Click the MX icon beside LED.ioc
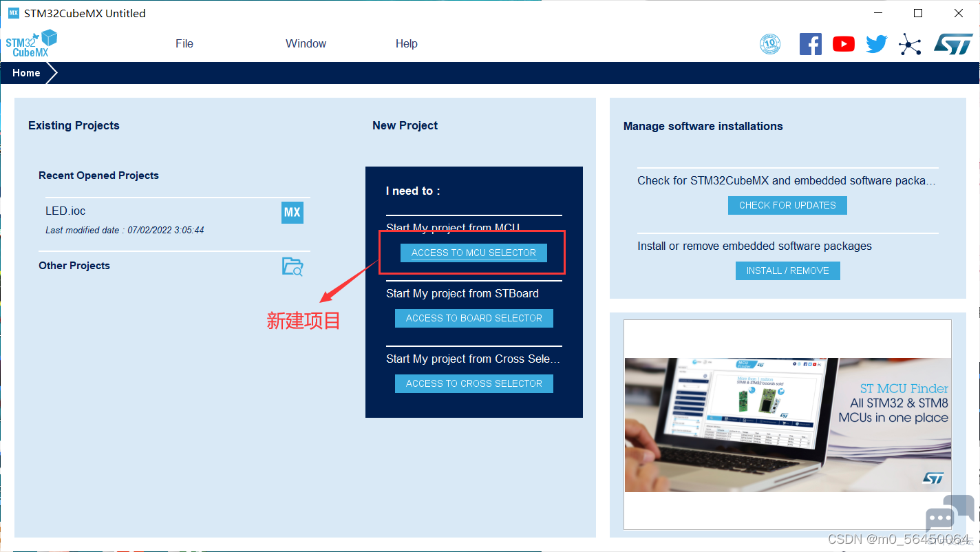 [x=292, y=212]
